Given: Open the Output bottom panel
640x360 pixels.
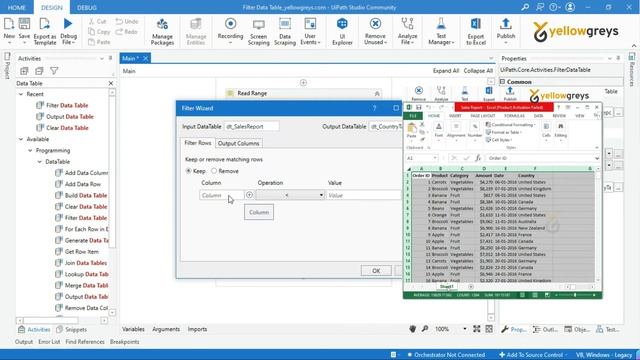Looking at the screenshot, I should coord(24,342).
